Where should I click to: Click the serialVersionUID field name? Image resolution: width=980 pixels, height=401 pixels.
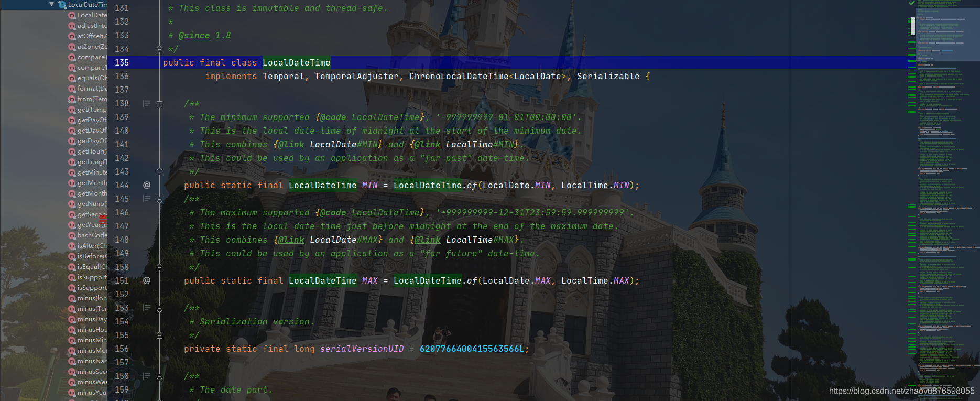pos(362,349)
